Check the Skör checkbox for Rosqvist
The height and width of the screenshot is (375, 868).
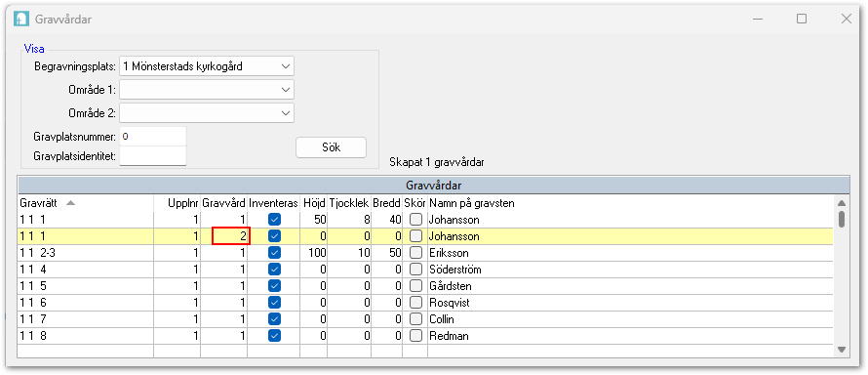pyautogui.click(x=415, y=303)
